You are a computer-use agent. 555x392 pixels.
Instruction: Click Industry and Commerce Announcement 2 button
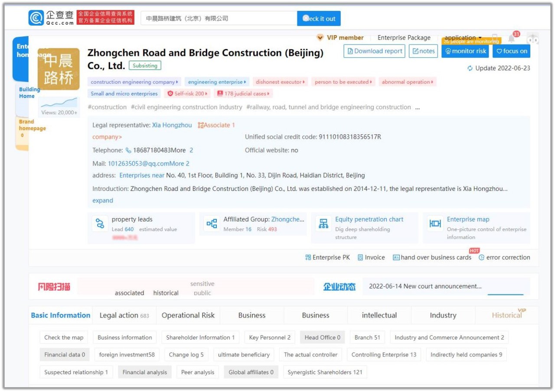tap(449, 337)
